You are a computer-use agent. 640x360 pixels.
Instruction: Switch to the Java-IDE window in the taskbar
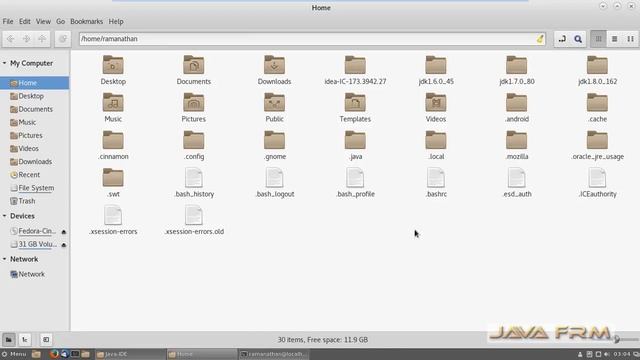click(130, 354)
